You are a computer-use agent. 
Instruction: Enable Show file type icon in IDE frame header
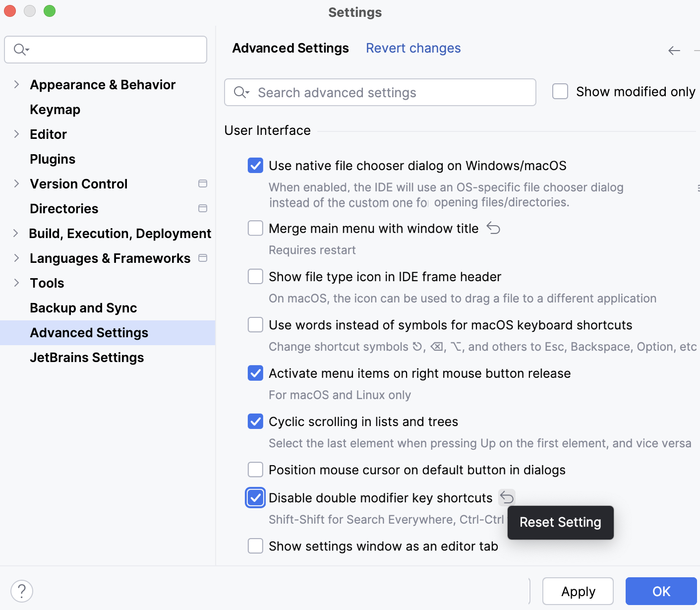click(x=255, y=276)
